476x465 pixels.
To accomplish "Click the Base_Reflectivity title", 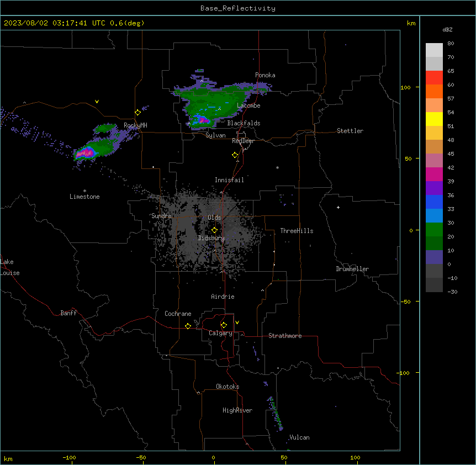I will coord(238,8).
